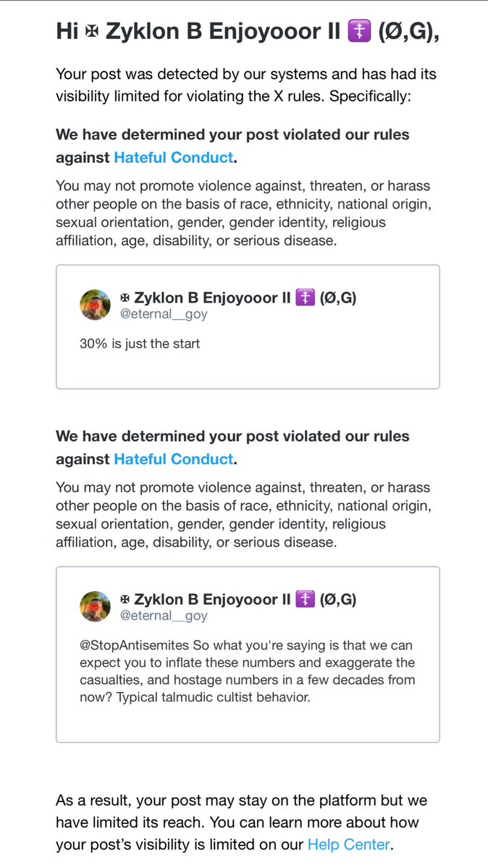Click the profile avatar in the first quoted post
The image size is (488, 868).
95,305
